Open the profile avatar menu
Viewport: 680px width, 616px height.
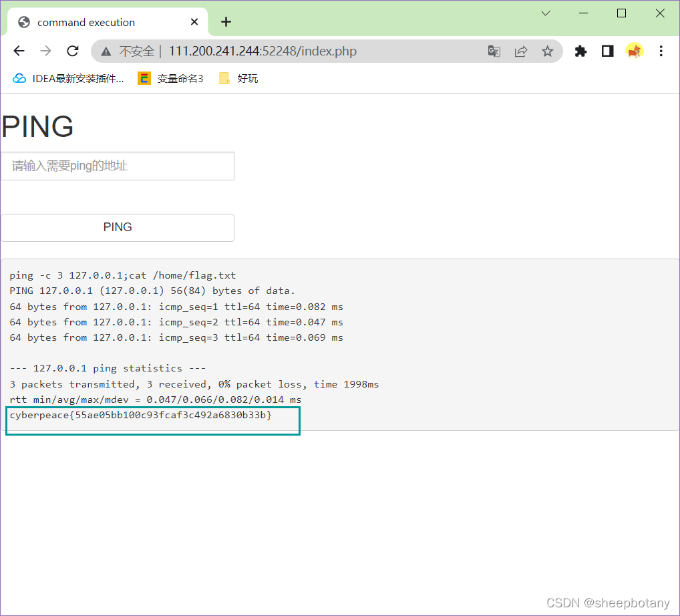click(x=635, y=51)
